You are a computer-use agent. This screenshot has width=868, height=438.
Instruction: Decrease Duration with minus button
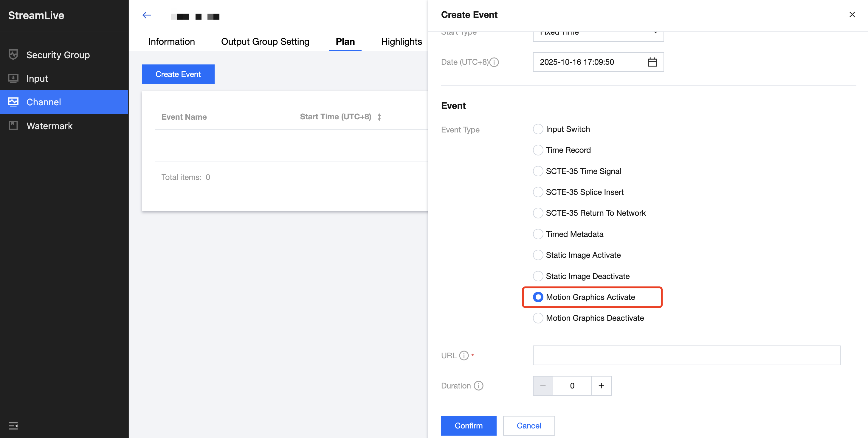[543, 386]
